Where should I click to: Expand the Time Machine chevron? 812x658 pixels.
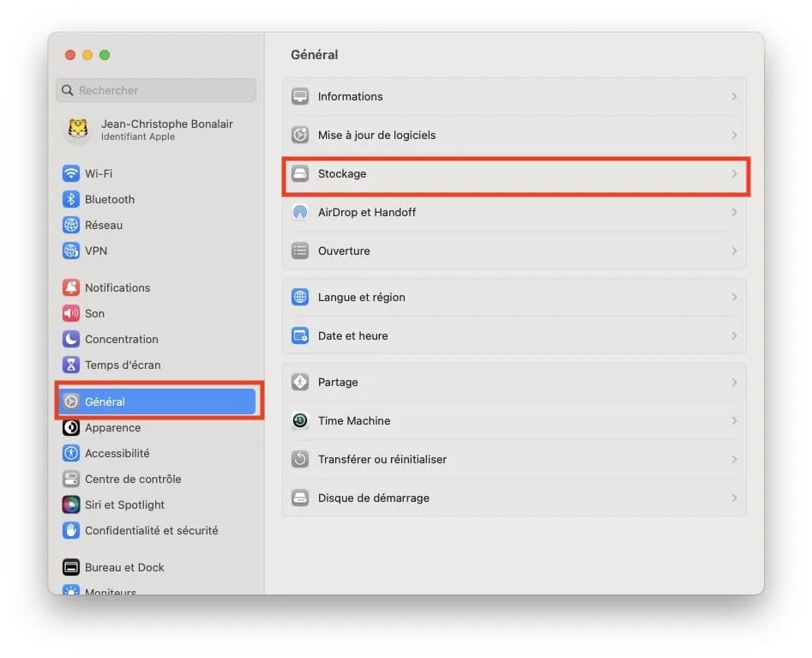[734, 420]
